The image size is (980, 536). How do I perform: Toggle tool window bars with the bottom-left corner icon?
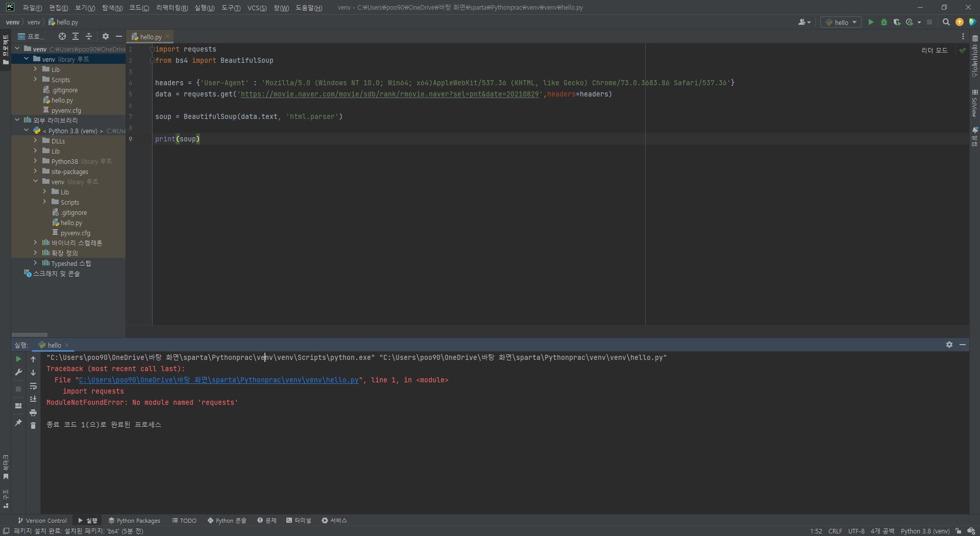tap(6, 531)
